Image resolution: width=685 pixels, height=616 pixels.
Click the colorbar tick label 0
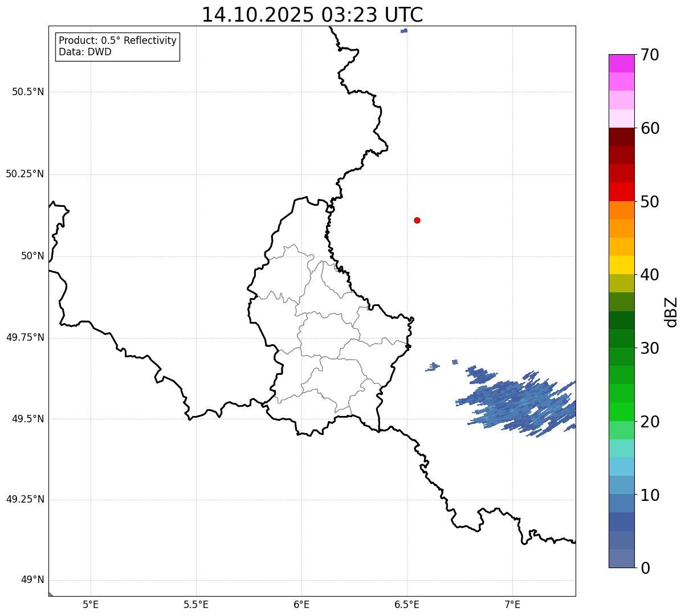click(x=645, y=568)
